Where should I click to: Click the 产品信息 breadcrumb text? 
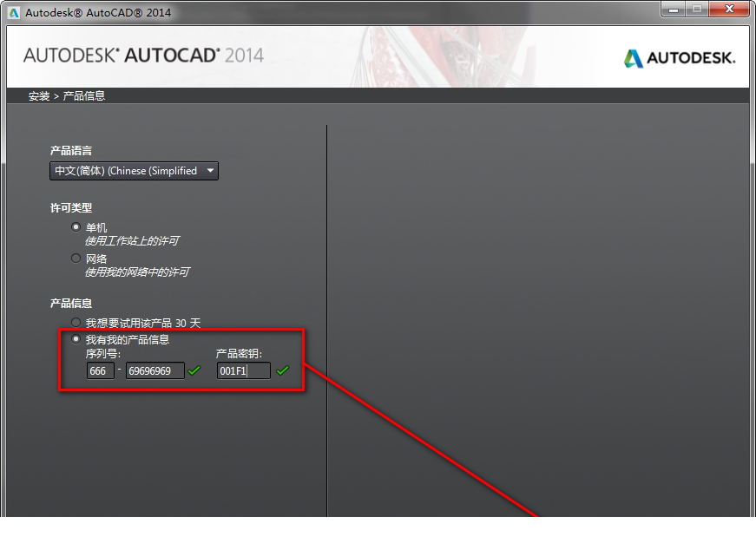click(x=84, y=96)
